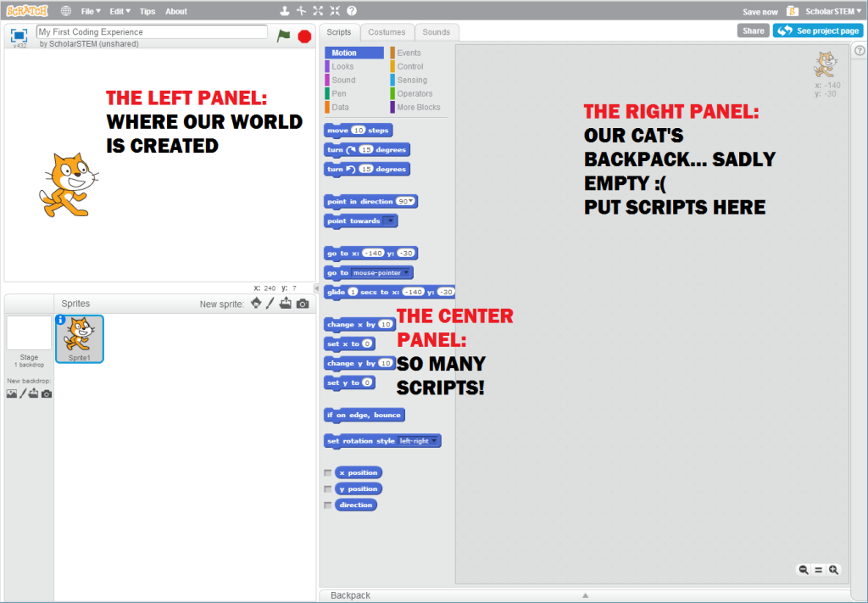Reset scripts area zoom
The width and height of the screenshot is (868, 603).
[x=818, y=570]
